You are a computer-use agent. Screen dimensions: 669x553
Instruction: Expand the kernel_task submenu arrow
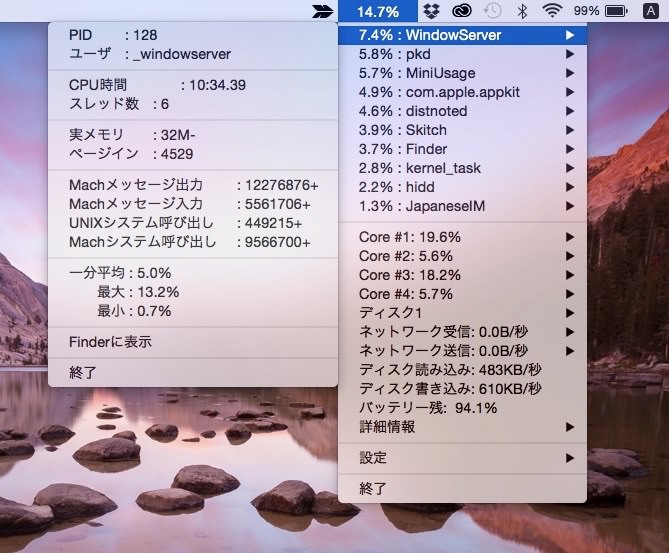pyautogui.click(x=570, y=168)
